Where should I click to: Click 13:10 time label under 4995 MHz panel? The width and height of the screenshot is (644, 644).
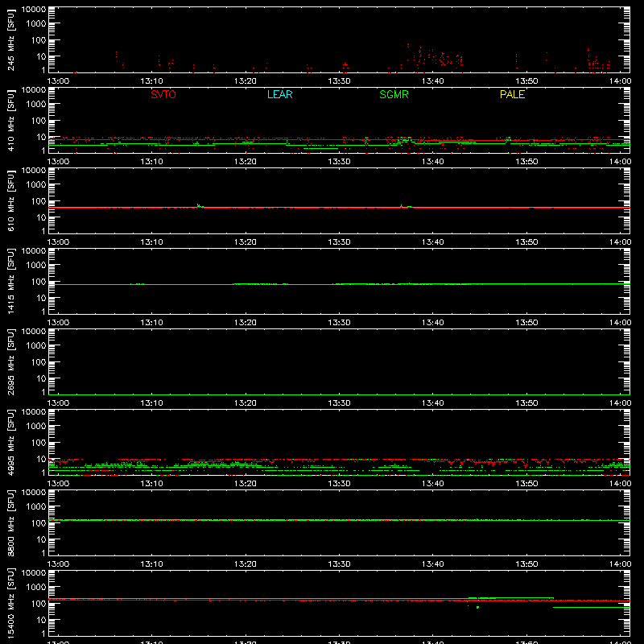click(151, 484)
